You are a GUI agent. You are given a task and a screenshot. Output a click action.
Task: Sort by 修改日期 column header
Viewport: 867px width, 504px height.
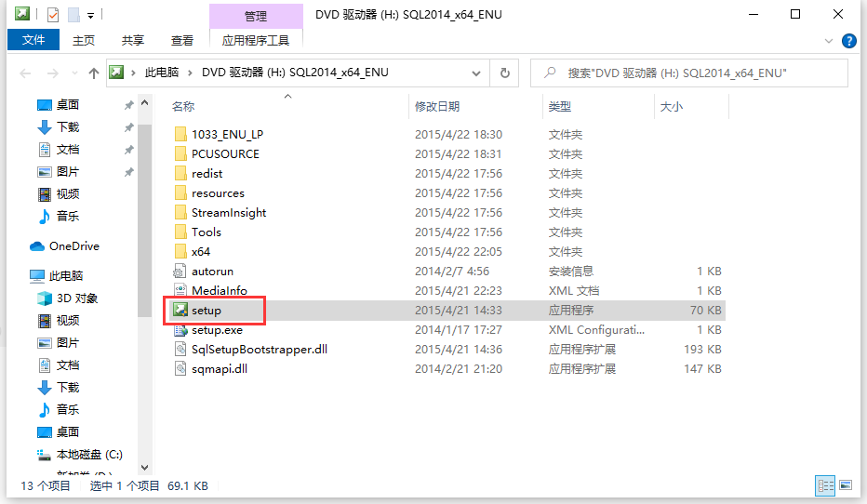(437, 106)
